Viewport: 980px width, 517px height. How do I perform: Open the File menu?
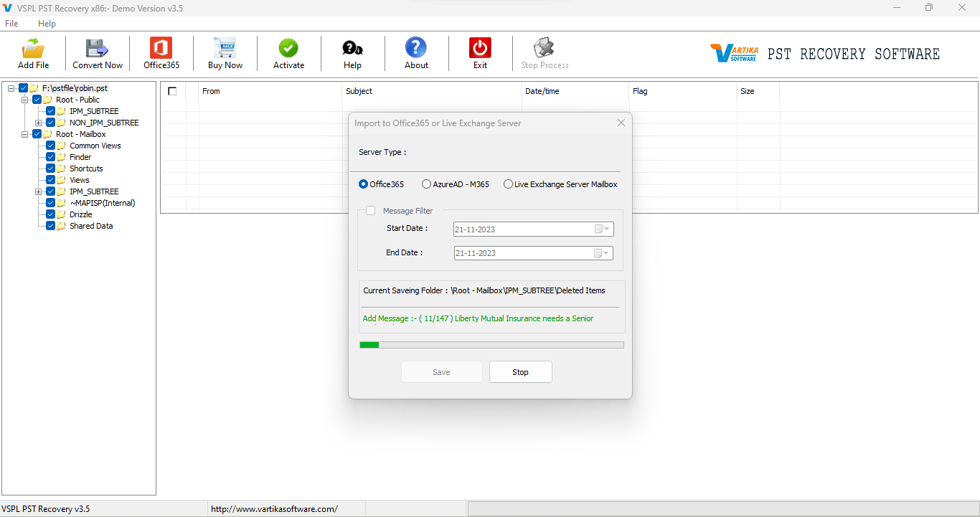(11, 24)
